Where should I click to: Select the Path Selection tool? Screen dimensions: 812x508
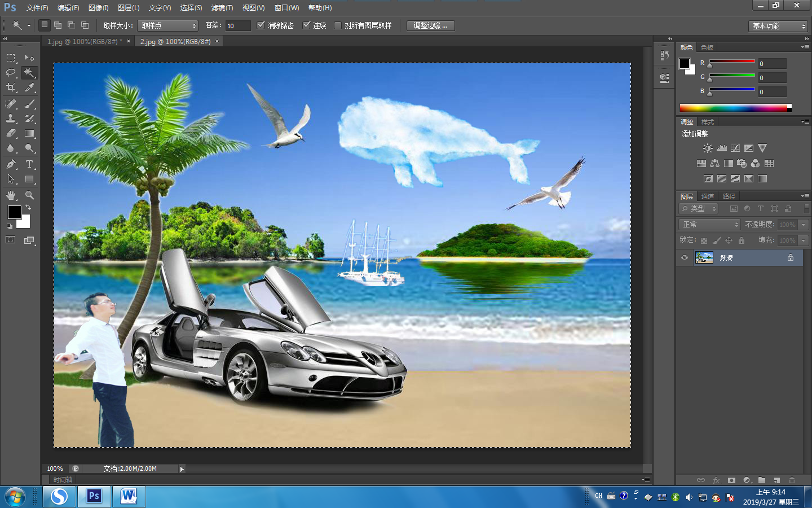point(11,179)
